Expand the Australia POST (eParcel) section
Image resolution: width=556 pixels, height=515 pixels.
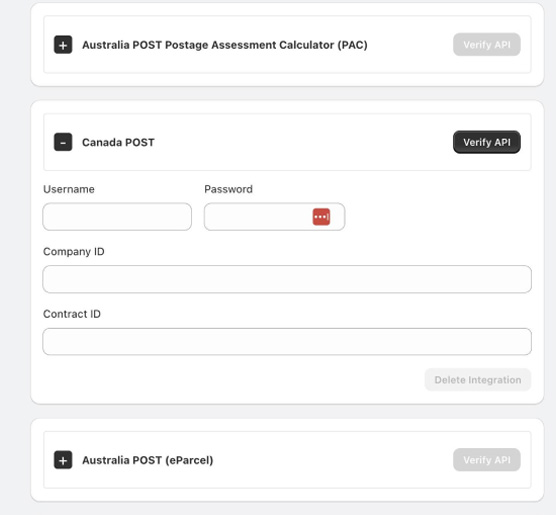[63, 460]
